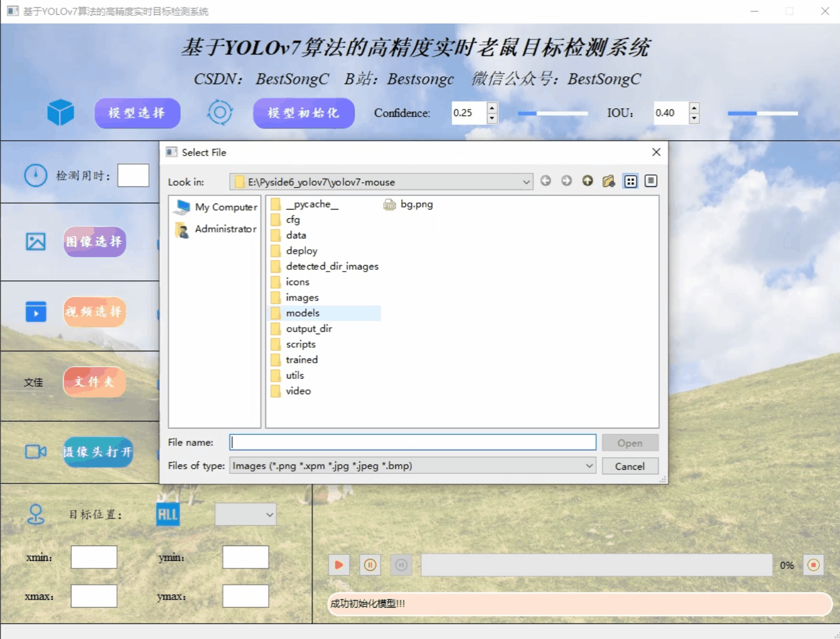
Task: Open My Computer in the dialog sidebar
Action: tap(215, 207)
